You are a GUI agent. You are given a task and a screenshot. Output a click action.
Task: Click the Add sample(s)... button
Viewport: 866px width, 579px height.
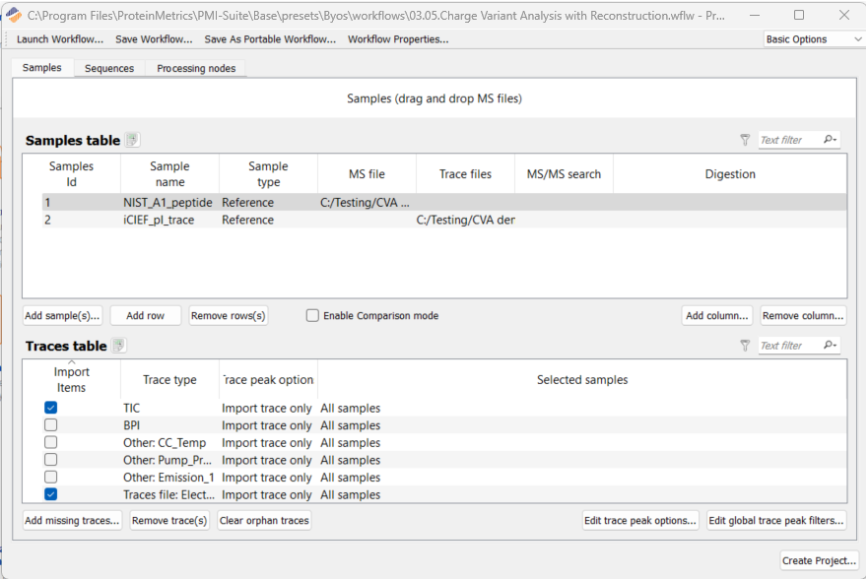(x=62, y=315)
